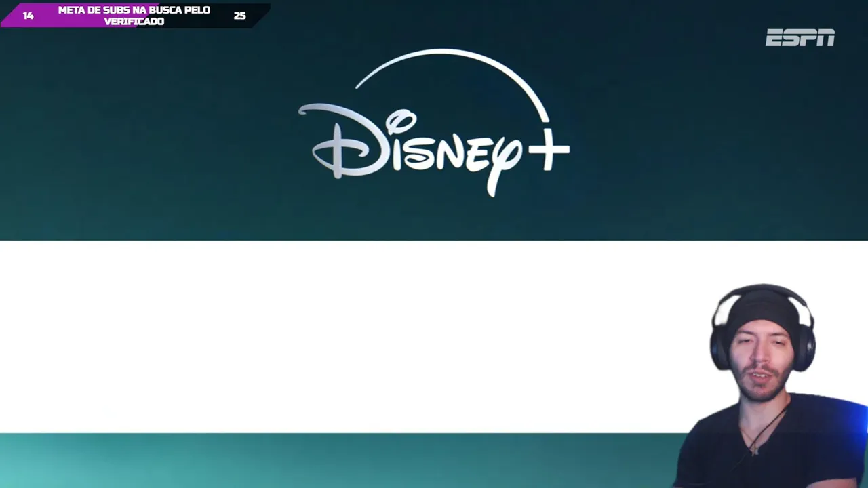Click the streamer webcam overlay
The image size is (868, 488).
point(771,386)
